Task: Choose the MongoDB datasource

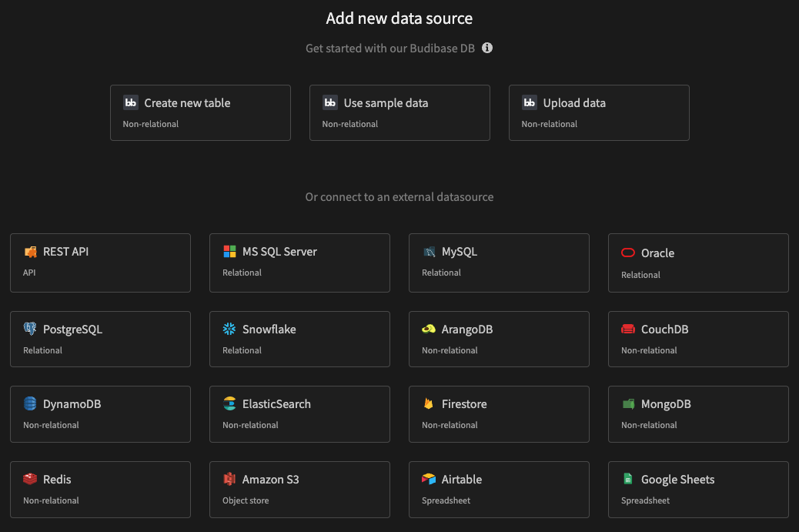Action: point(698,413)
